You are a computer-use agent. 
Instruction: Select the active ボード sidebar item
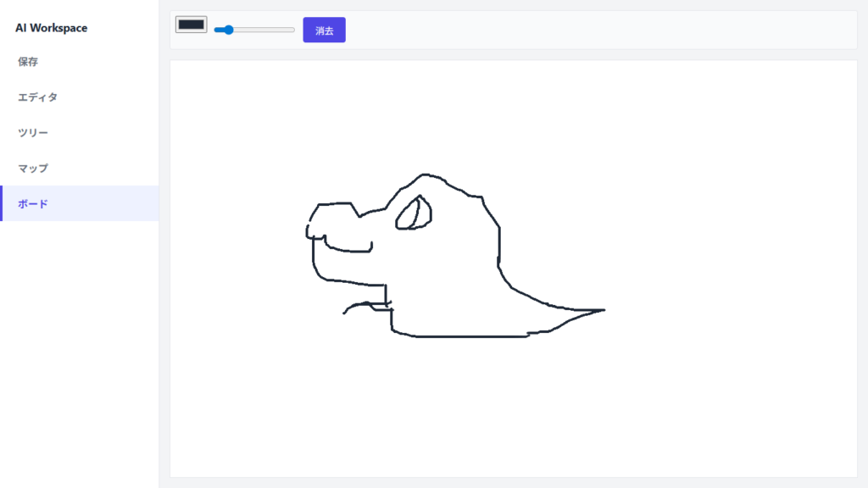click(x=33, y=204)
